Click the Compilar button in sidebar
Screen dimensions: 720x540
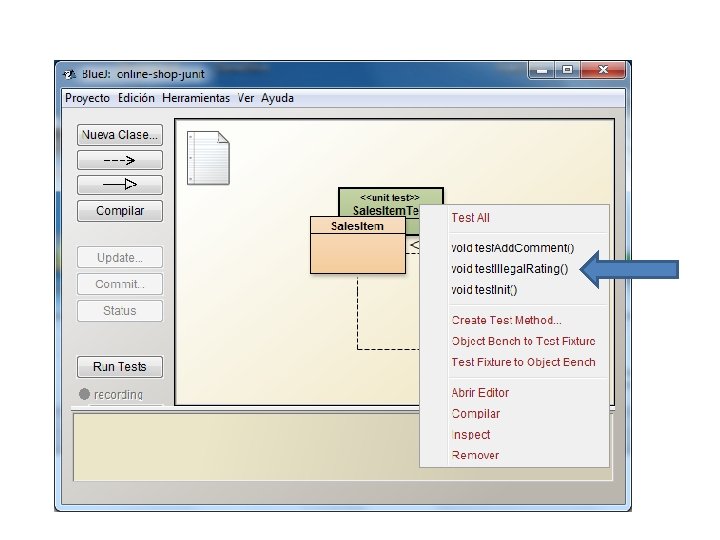click(120, 211)
